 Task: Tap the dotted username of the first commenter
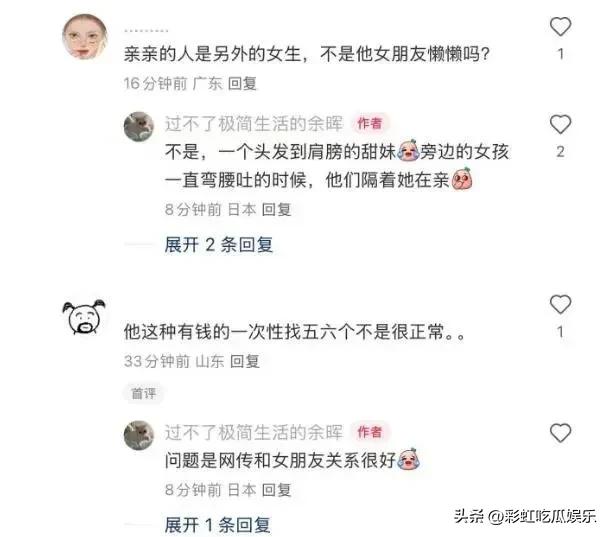(x=146, y=30)
